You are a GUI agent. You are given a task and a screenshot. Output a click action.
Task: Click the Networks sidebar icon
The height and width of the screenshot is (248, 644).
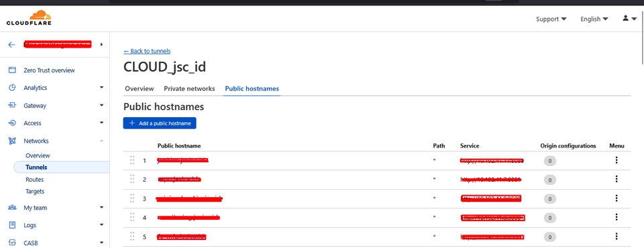(x=12, y=141)
